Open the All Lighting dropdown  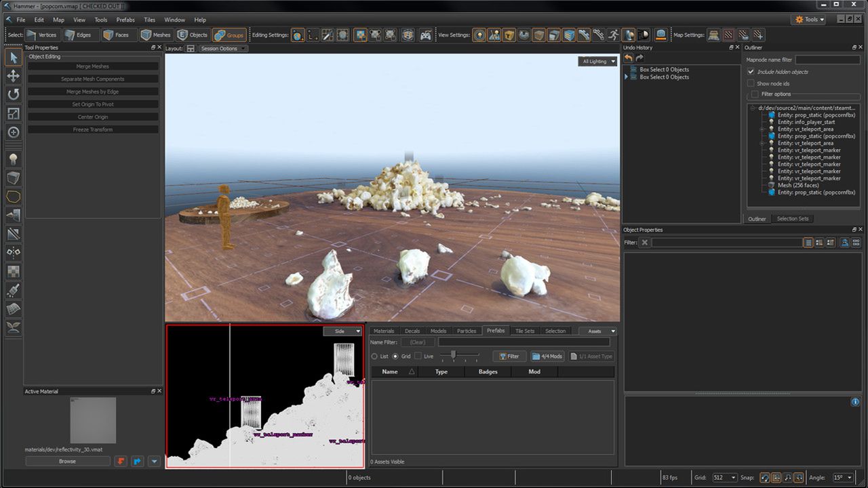point(598,61)
